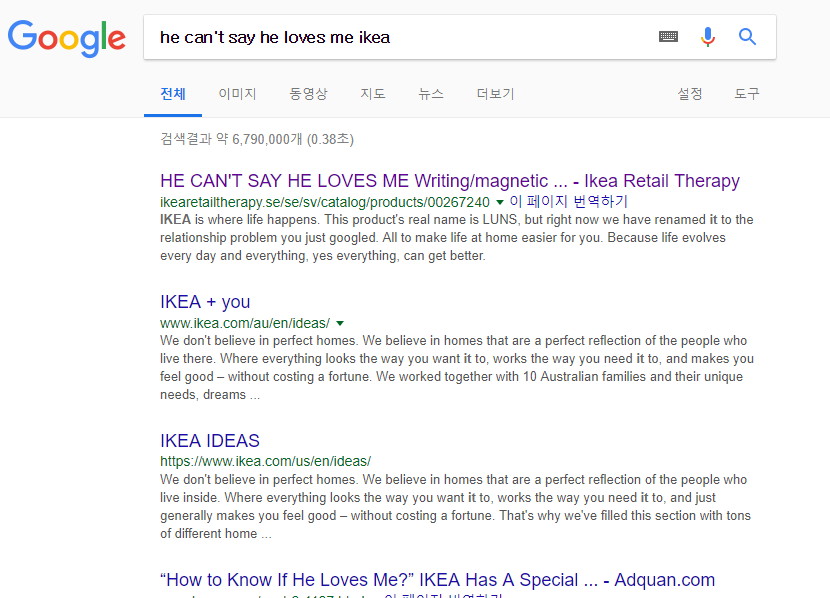The height and width of the screenshot is (598, 830).
Task: Open the Adquan.com search result
Action: pos(437,580)
